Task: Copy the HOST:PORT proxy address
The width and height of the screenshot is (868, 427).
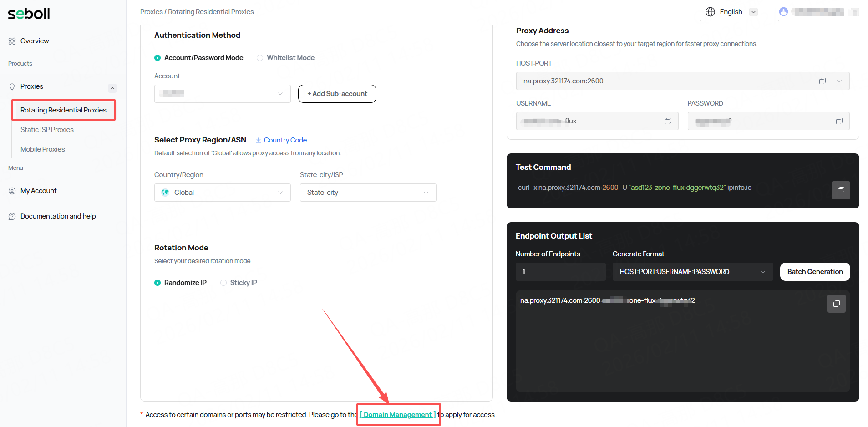Action: point(822,81)
